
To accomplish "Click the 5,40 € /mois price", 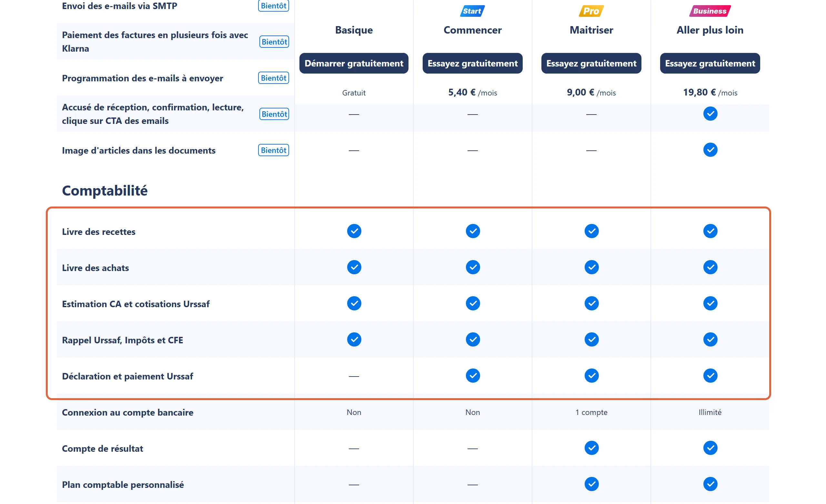I will 472,93.
